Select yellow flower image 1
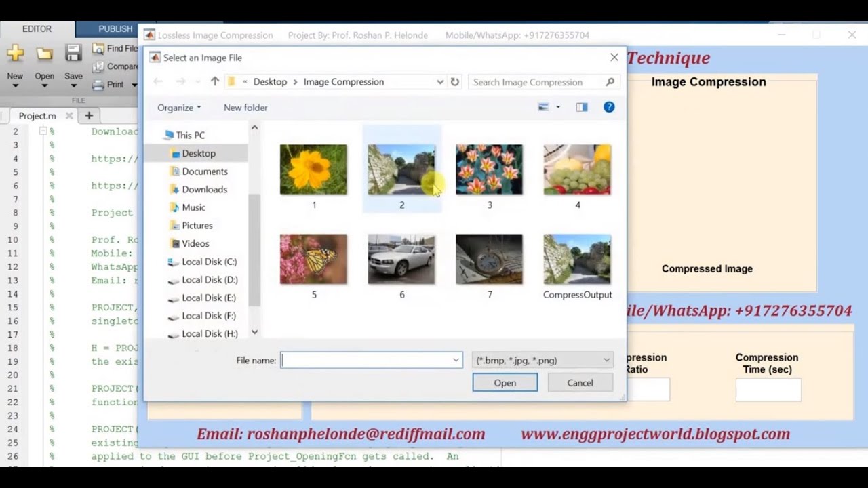The width and height of the screenshot is (868, 488). [x=313, y=169]
